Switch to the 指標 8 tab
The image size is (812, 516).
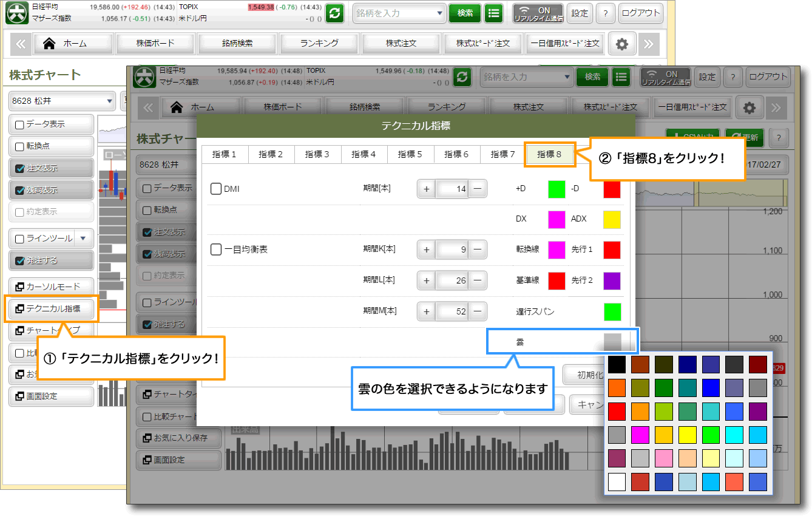[x=549, y=154]
